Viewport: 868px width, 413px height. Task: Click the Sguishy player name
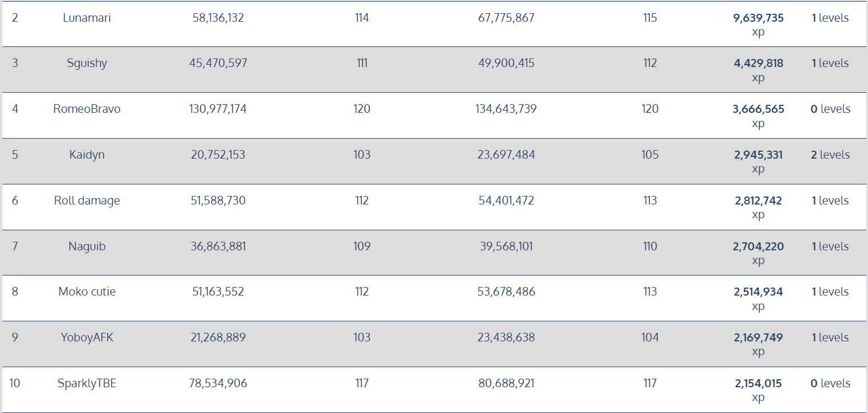coord(87,63)
